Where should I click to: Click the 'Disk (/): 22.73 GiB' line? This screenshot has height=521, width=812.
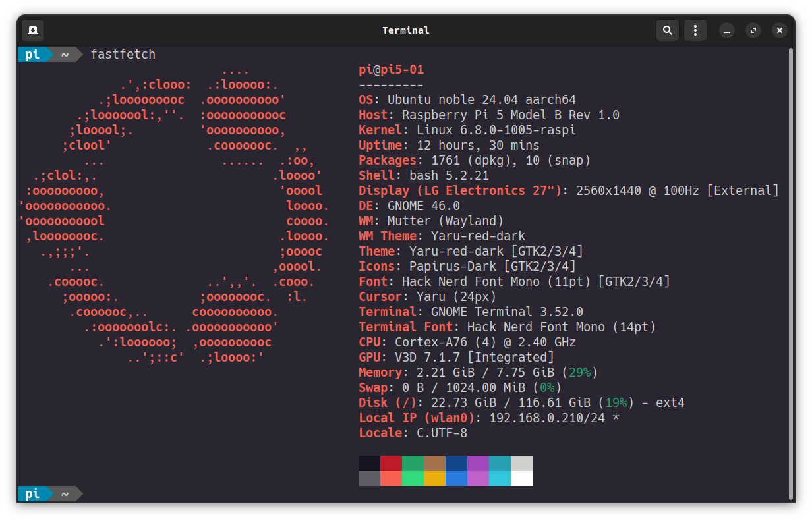pos(522,403)
